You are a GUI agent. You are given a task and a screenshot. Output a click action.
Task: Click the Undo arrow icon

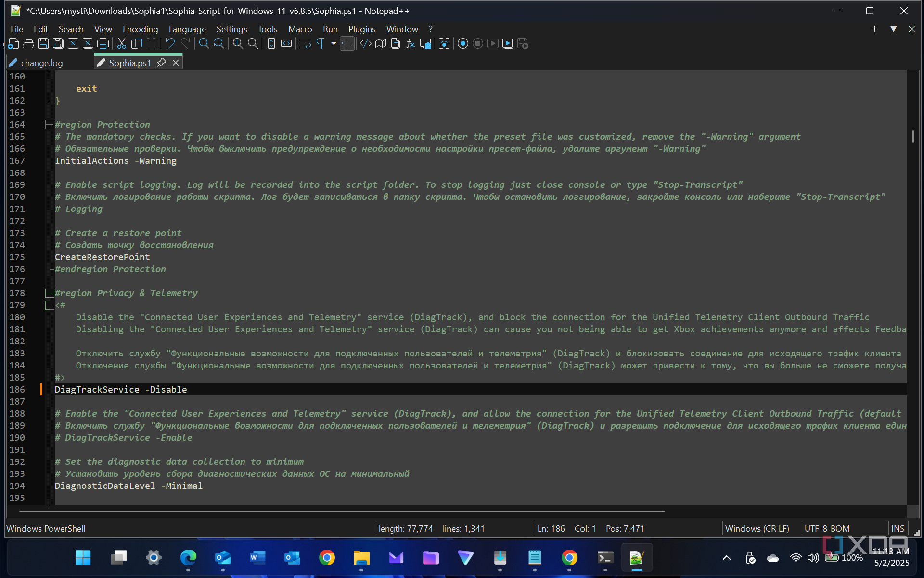click(x=170, y=44)
